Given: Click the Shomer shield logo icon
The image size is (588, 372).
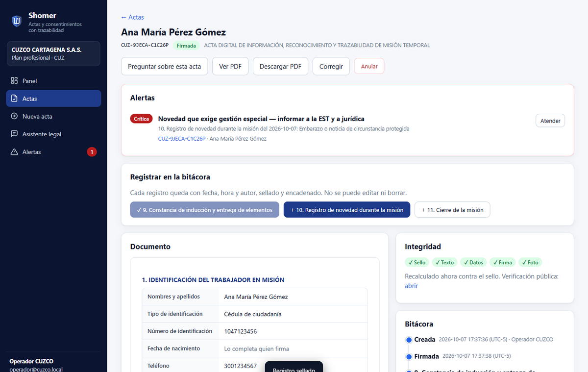Looking at the screenshot, I should point(17,21).
